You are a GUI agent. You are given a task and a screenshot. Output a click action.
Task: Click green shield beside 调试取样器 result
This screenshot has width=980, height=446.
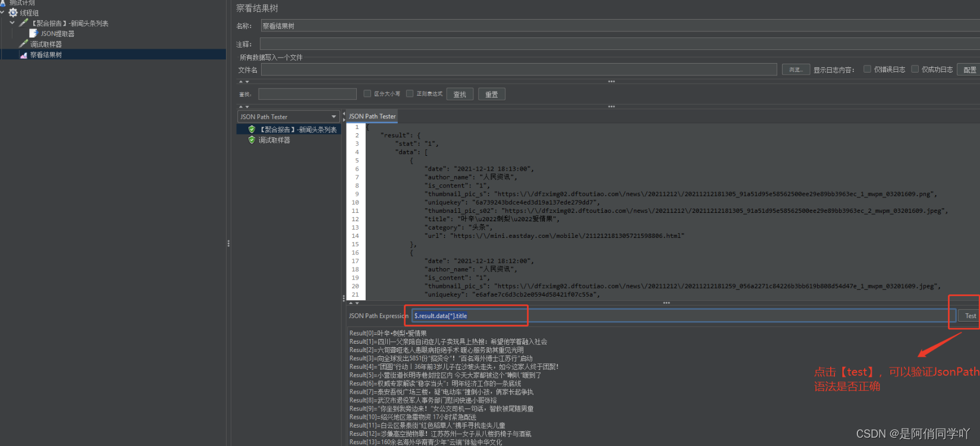[x=252, y=140]
